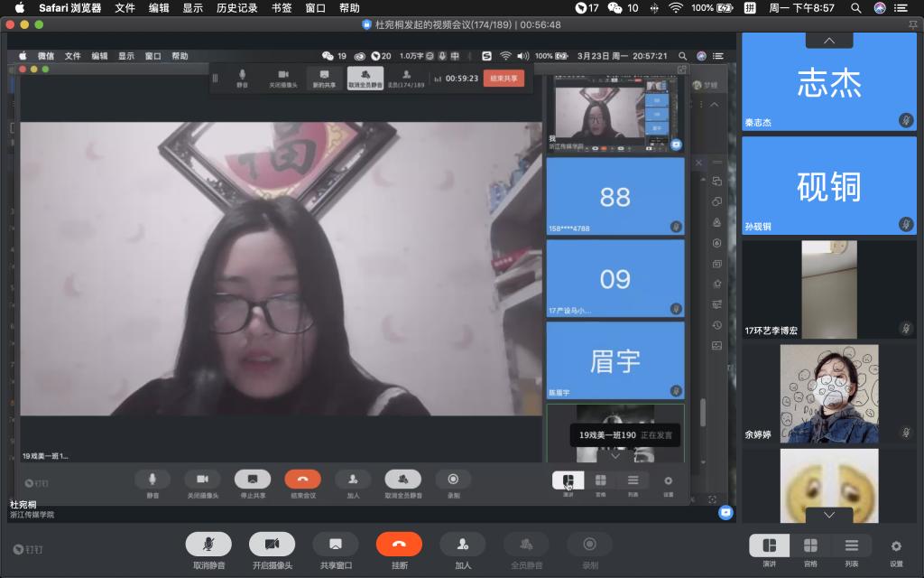This screenshot has height=578, width=924.
Task: Turn on camera with 开启摄像头 button
Action: tap(272, 544)
